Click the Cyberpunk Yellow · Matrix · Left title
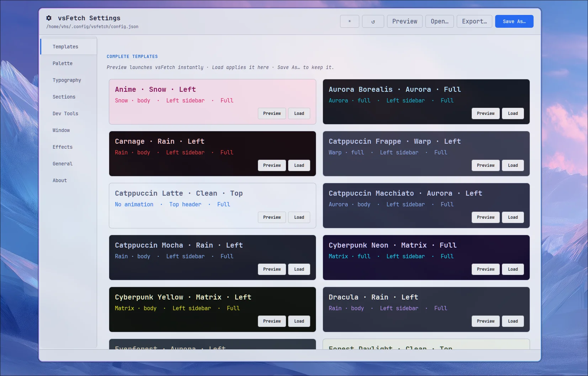This screenshot has width=588, height=376. [183, 297]
